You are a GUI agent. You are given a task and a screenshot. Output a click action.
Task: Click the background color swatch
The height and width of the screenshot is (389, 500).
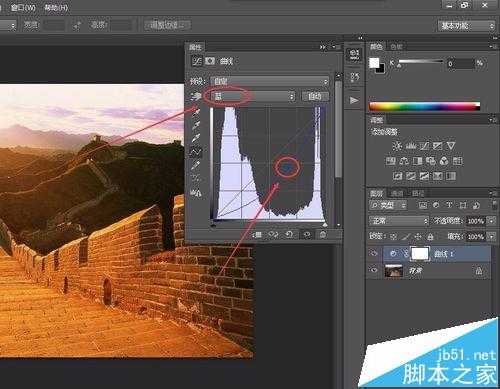[x=381, y=69]
